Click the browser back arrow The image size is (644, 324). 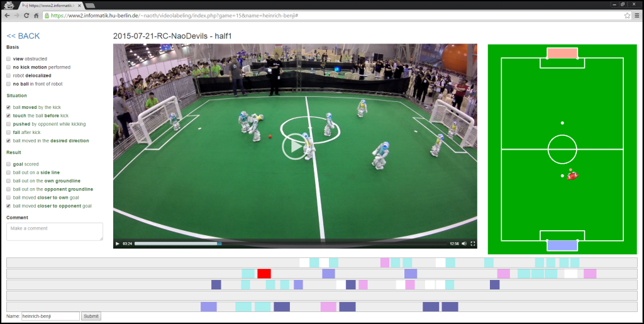click(6, 15)
